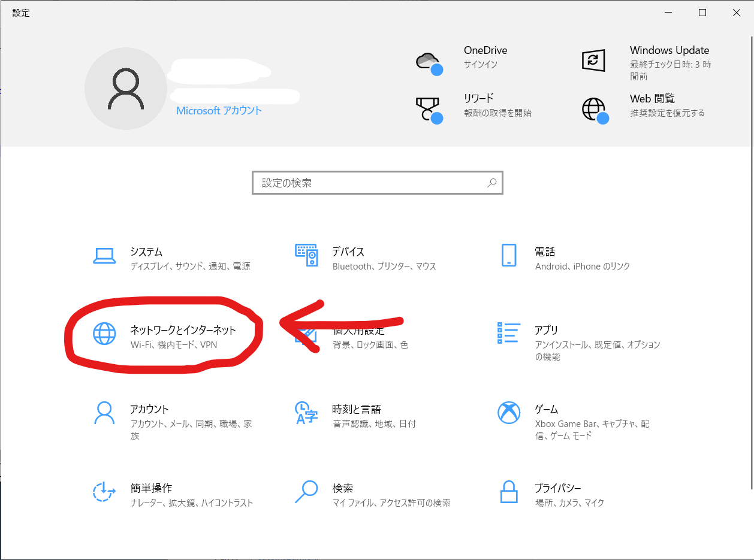Click the Bluetooth、プリンター、マウス description
This screenshot has height=560, width=754.
point(384,266)
